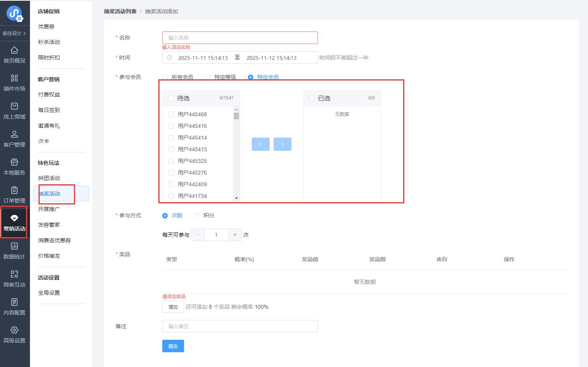
Task: Go to 线上商城 online store icon
Action: 14,107
